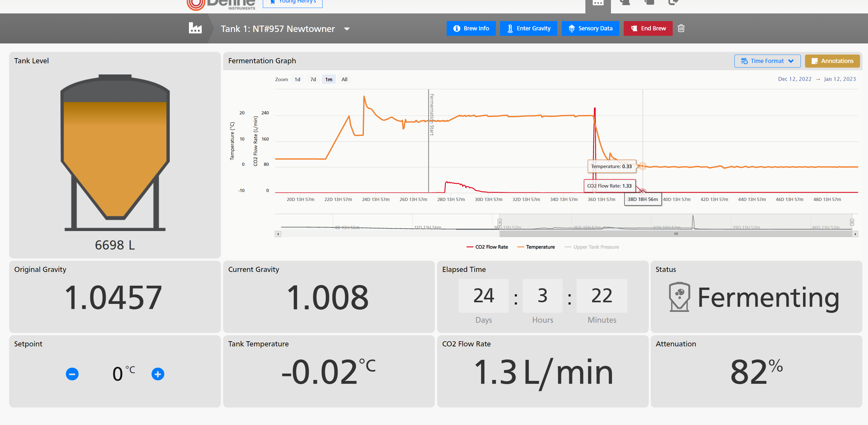This screenshot has height=425, width=868.
Task: Increase setpoint with plus icon
Action: pos(158,374)
